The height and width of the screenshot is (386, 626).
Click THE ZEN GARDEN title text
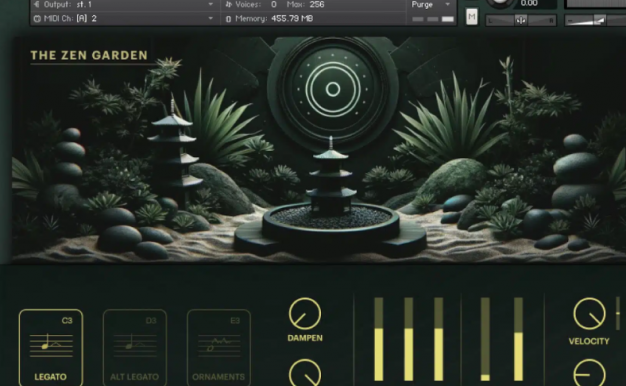point(89,55)
